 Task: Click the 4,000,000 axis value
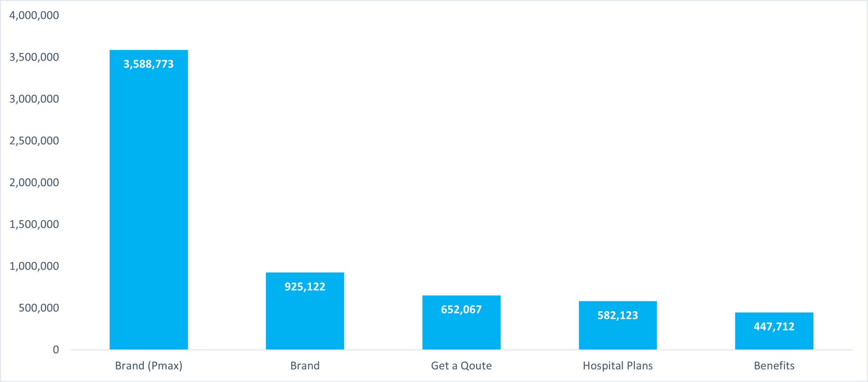(x=34, y=15)
